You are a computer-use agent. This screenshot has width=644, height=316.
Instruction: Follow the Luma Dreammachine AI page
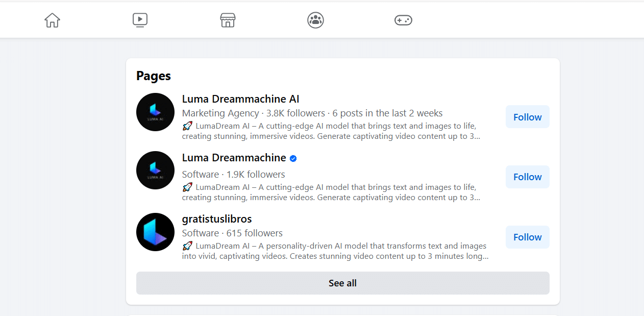527,117
